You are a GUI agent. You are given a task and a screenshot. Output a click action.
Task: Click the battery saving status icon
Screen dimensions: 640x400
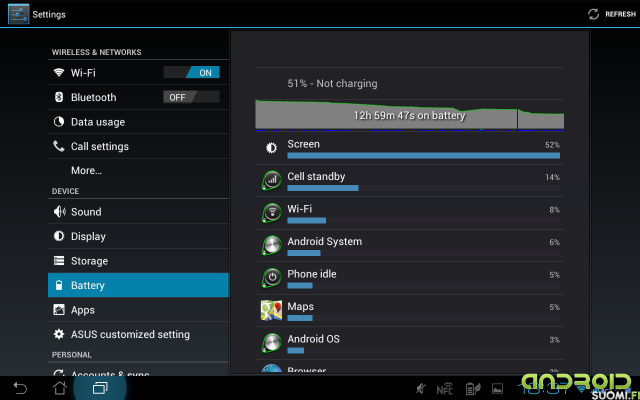coord(473,389)
